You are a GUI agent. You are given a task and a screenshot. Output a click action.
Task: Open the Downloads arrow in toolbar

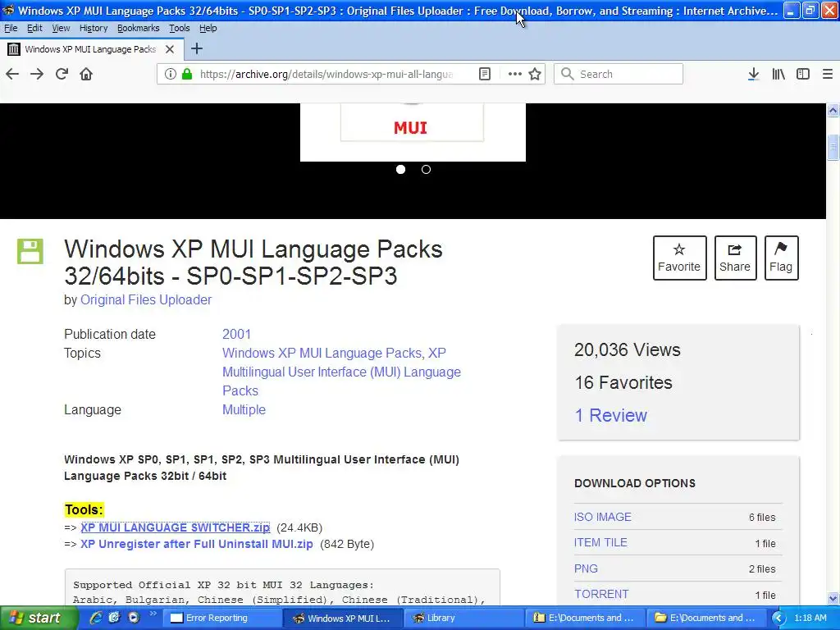[x=753, y=74]
